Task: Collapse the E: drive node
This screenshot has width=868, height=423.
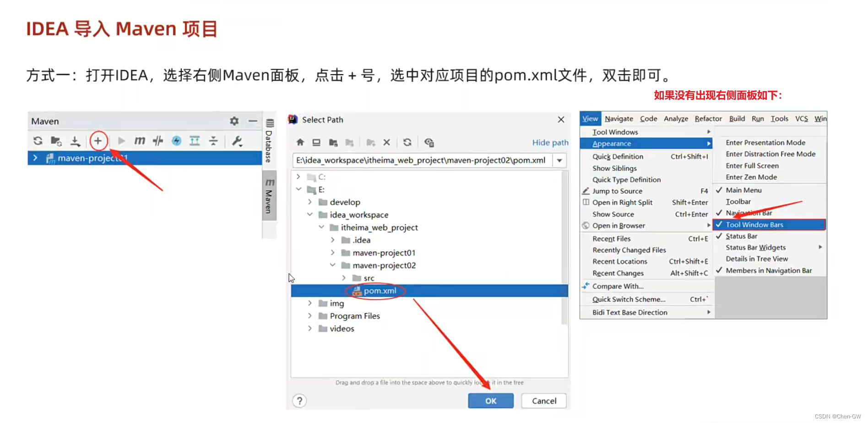Action: 298,189
